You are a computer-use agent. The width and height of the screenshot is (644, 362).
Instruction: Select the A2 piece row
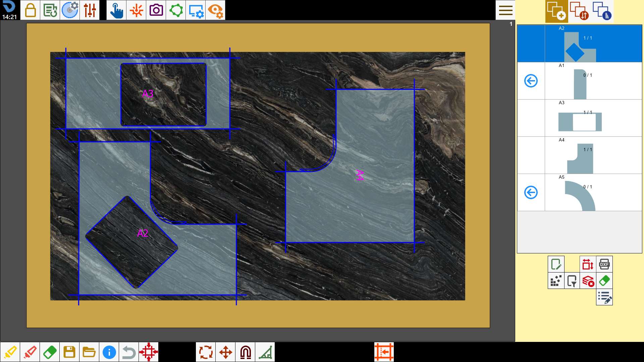pos(580,44)
